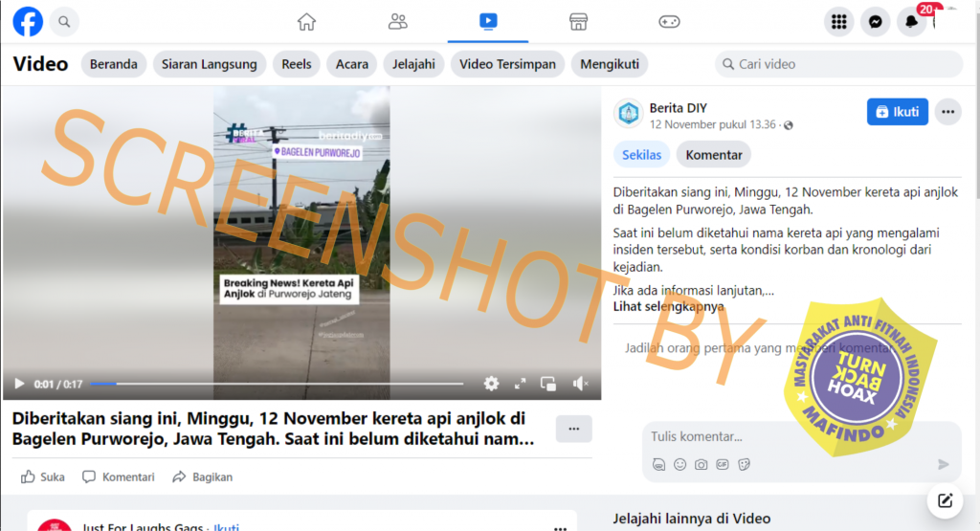The width and height of the screenshot is (980, 531).
Task: Toggle picture-in-picture mini player for video
Action: pyautogui.click(x=548, y=384)
